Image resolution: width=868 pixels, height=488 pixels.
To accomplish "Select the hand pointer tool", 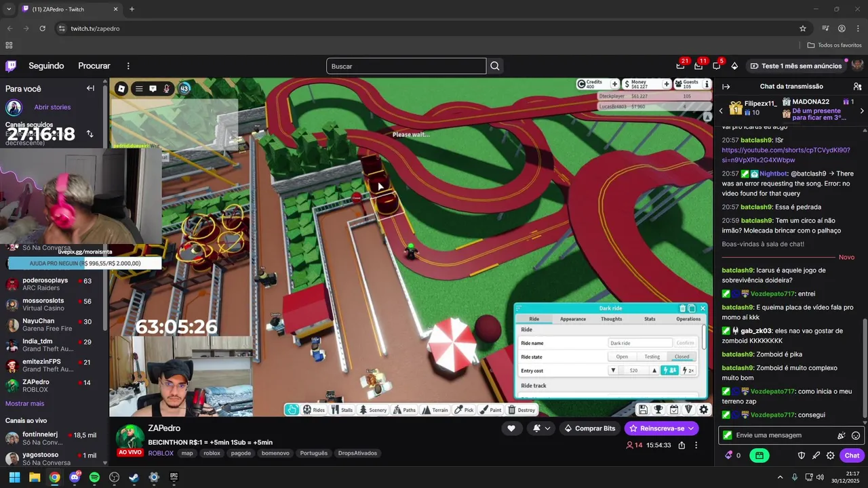I will 292,409.
